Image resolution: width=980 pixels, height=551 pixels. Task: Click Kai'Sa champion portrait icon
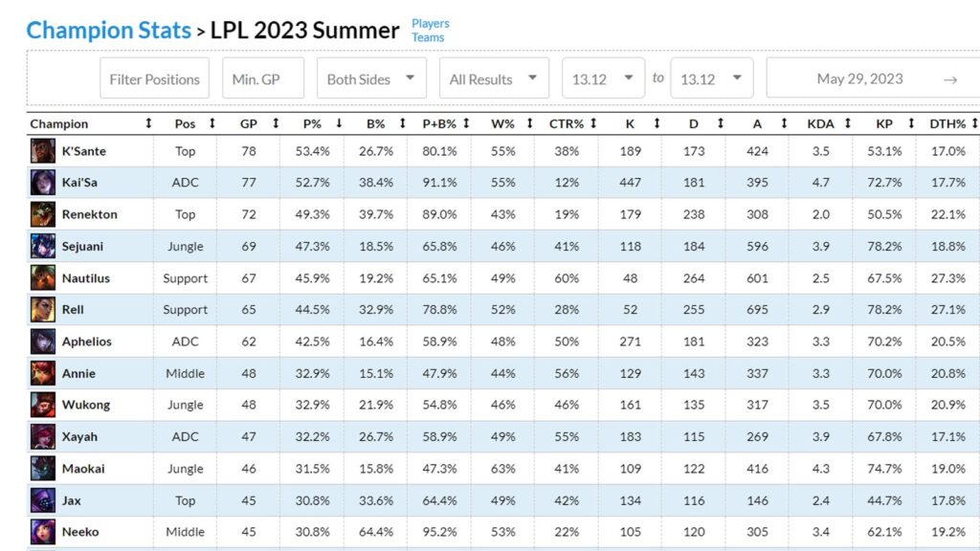tap(42, 183)
